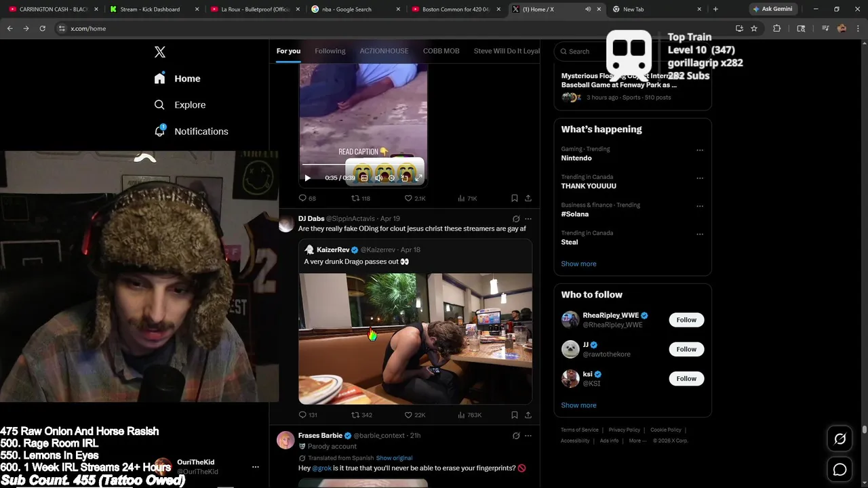Open the X logo home icon
868x488 pixels.
pos(160,52)
